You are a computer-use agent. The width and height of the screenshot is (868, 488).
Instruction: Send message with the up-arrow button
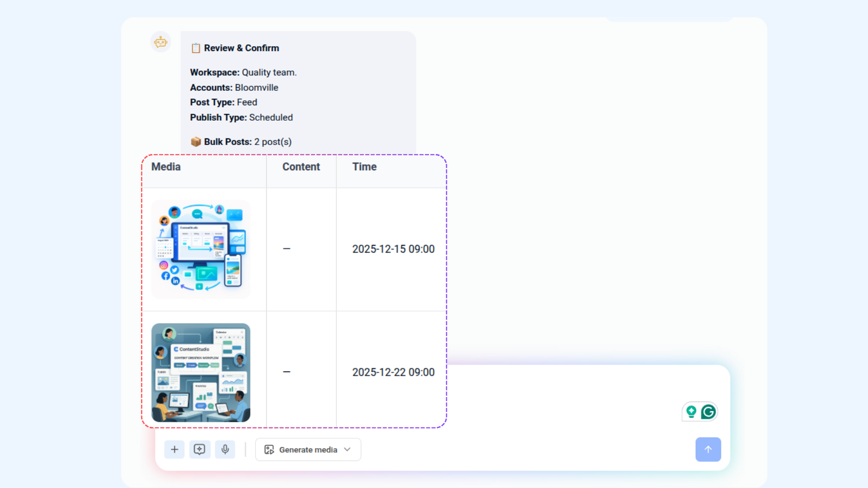pyautogui.click(x=708, y=450)
